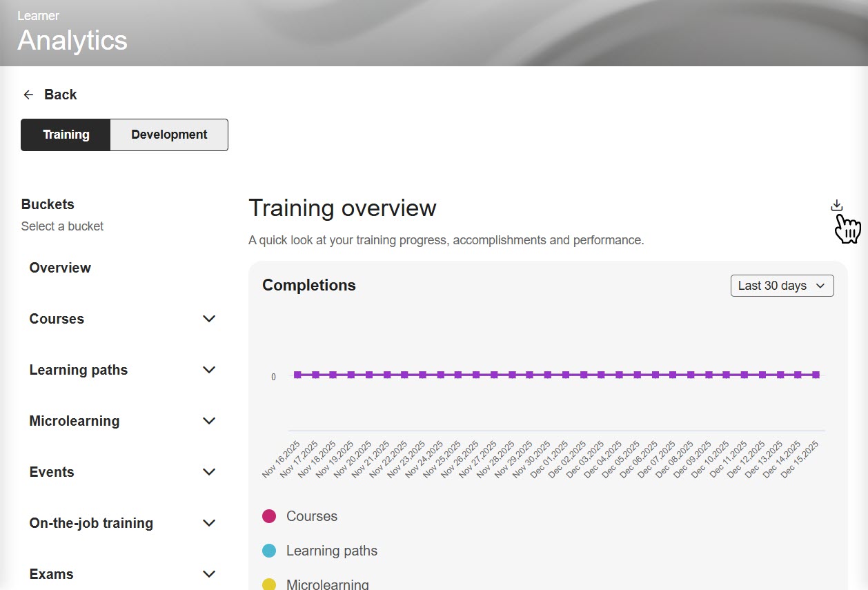Open the Courses bucket
Viewport: 868px width, 590px height.
coord(57,319)
